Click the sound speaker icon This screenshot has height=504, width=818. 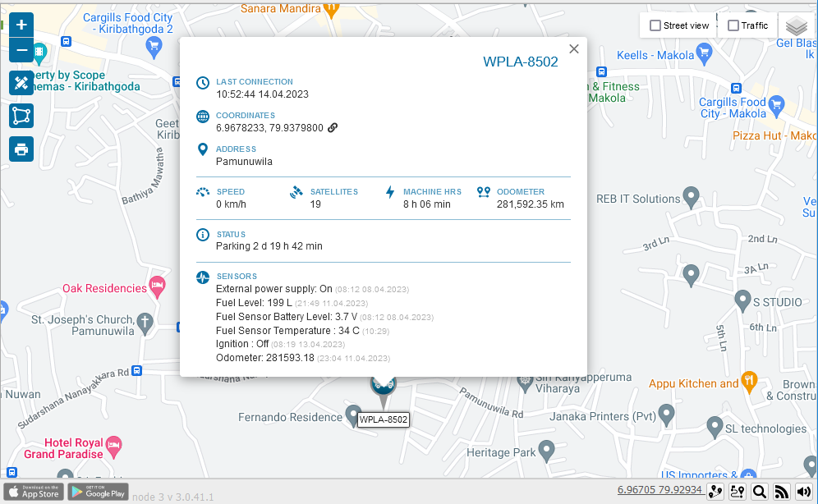coord(803,491)
